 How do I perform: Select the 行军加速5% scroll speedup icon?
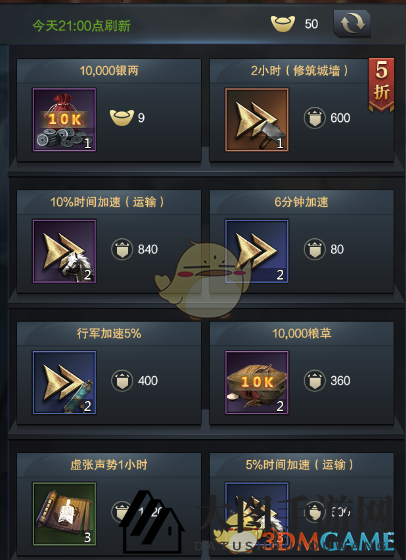[x=65, y=382]
